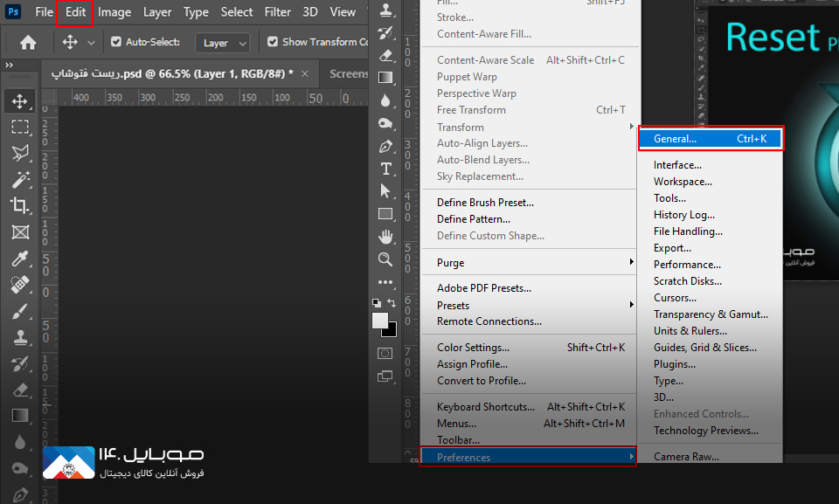The height and width of the screenshot is (504, 839).
Task: Select the Spot Healing Brush tool
Action: tap(20, 285)
